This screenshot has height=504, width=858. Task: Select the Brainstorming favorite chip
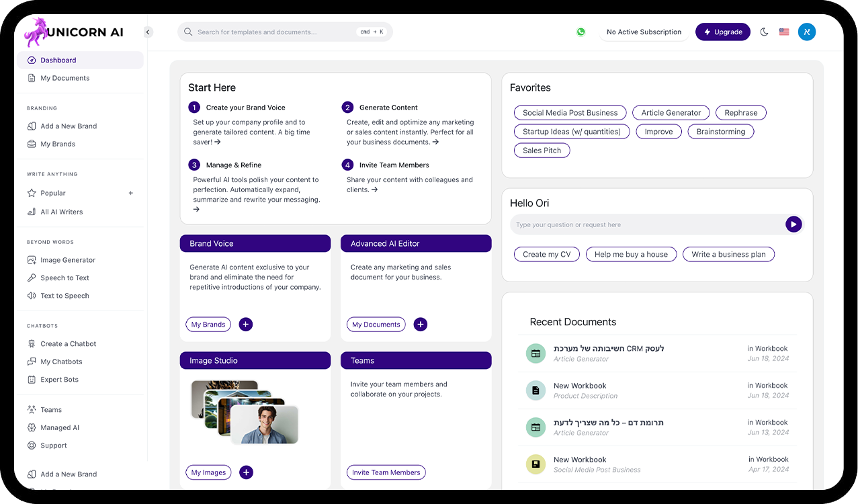pyautogui.click(x=721, y=132)
